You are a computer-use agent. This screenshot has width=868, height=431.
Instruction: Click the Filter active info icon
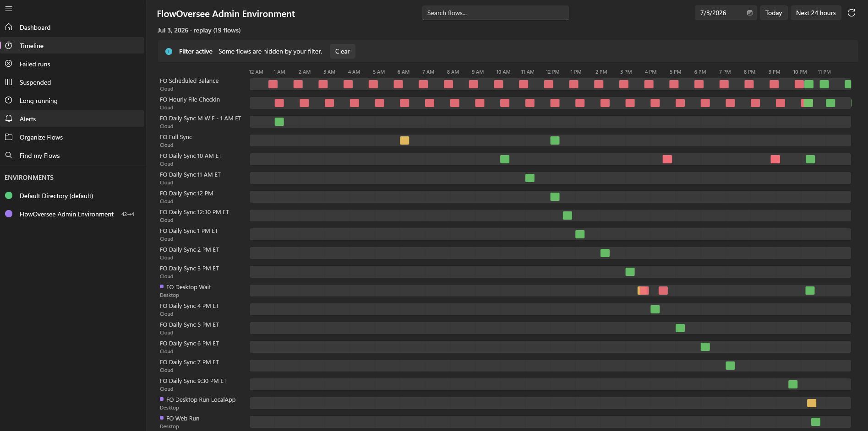(169, 51)
